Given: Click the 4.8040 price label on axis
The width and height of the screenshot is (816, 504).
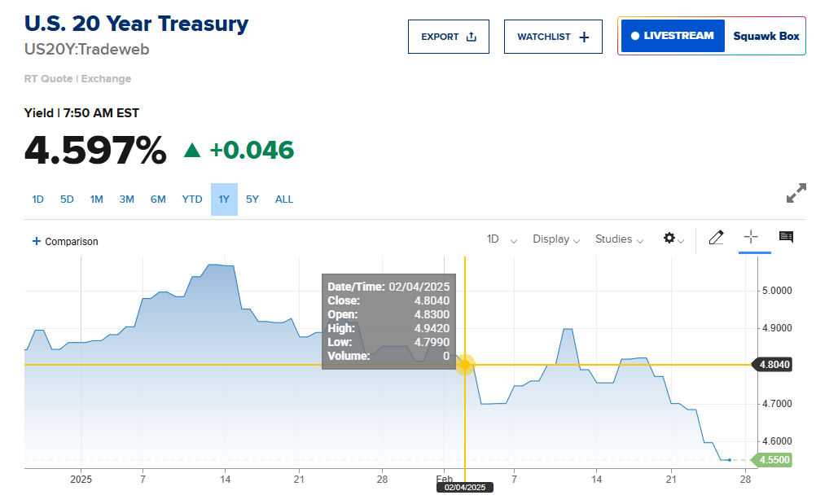Looking at the screenshot, I should [x=774, y=365].
